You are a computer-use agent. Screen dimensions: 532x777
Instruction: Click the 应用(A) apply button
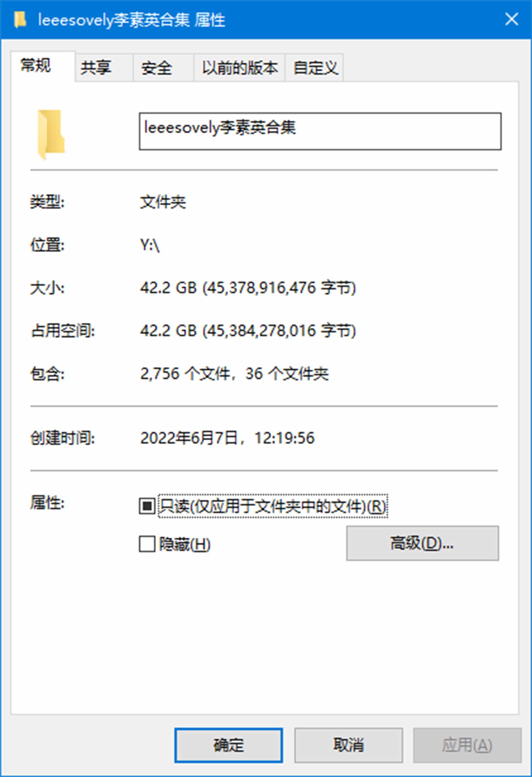click(x=467, y=745)
